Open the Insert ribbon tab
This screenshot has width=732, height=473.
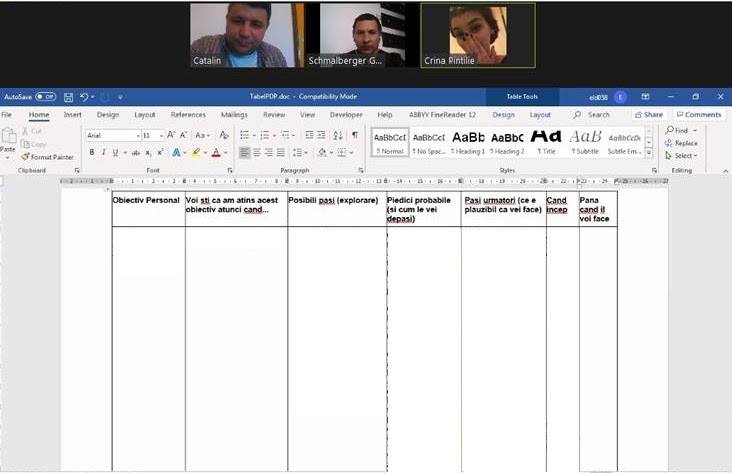click(72, 115)
